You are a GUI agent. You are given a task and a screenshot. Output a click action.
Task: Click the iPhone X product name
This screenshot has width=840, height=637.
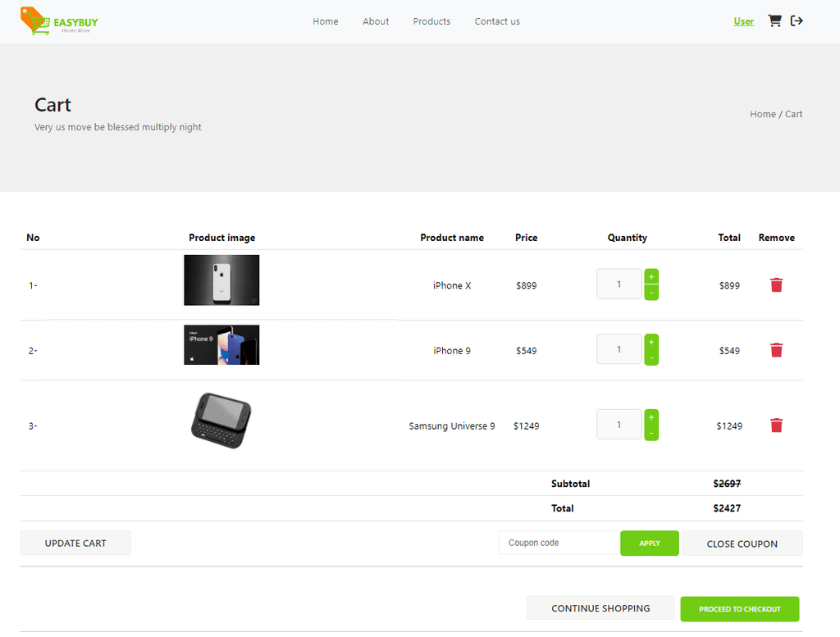[452, 285]
